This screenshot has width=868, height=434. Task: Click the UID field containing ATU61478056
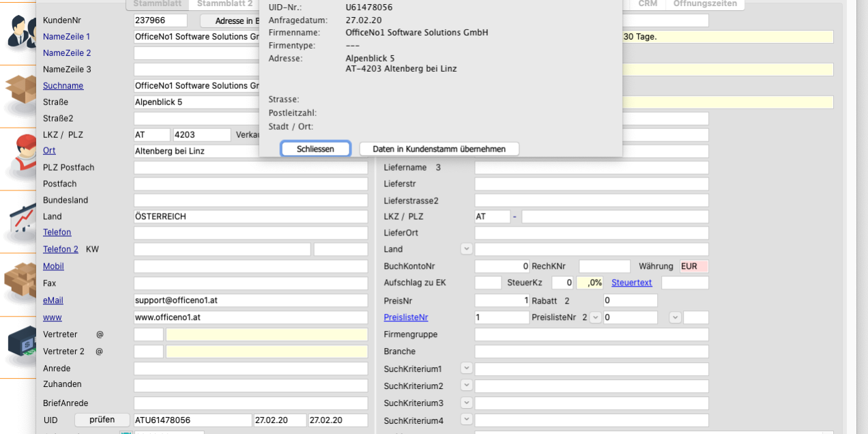coord(192,420)
